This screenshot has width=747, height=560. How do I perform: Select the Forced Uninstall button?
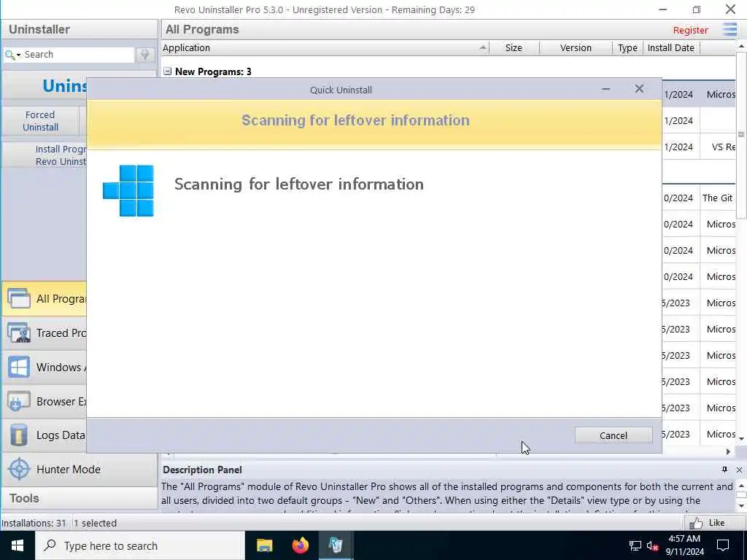pyautogui.click(x=41, y=121)
